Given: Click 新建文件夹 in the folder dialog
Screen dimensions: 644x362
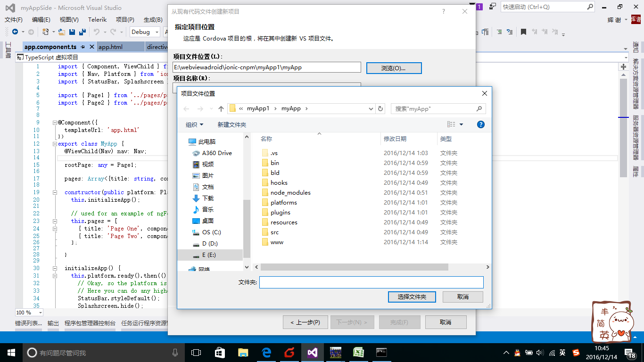Looking at the screenshot, I should point(232,124).
